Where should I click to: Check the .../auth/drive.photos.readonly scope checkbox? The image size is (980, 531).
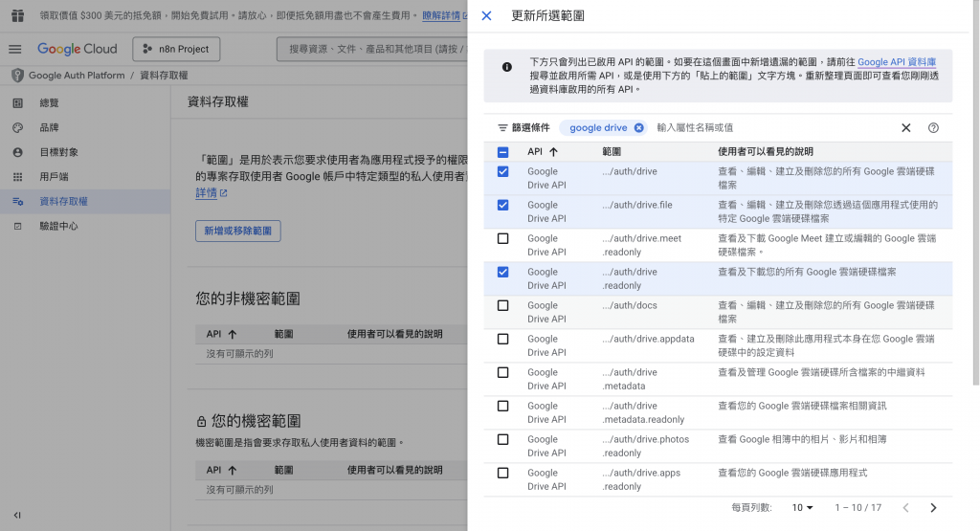(x=503, y=440)
